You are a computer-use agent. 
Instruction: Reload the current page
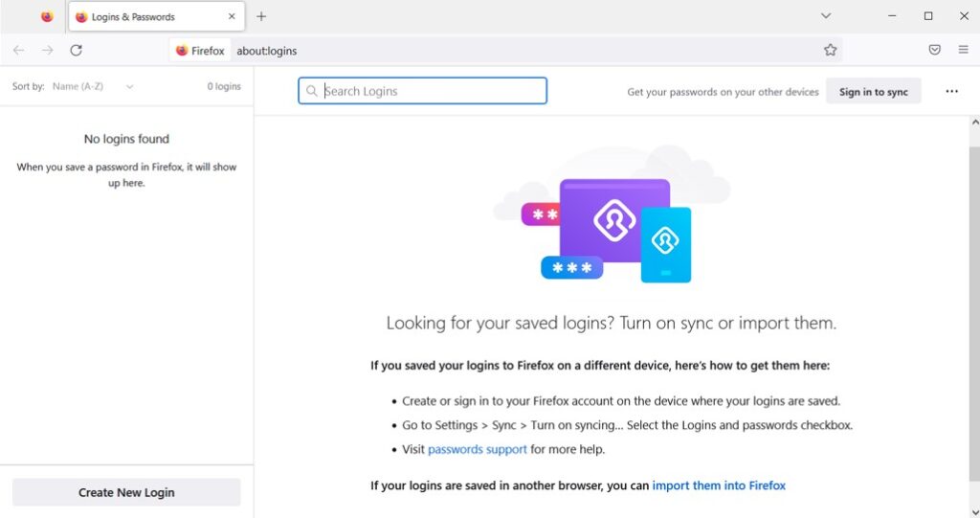pos(77,51)
